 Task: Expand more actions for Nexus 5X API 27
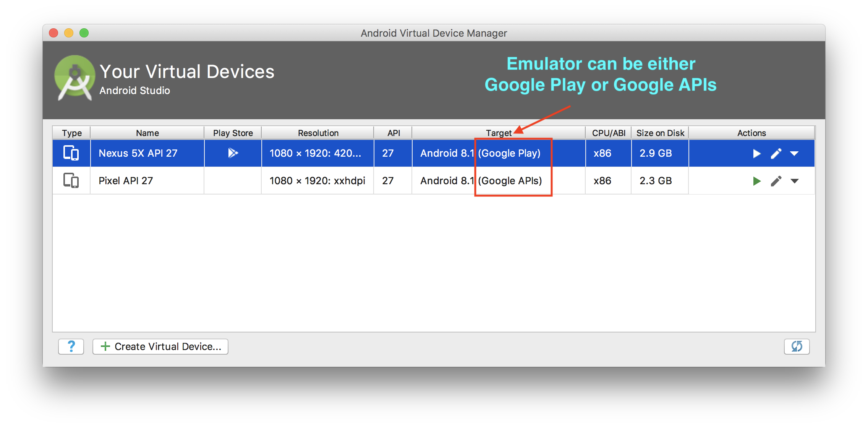(x=794, y=154)
